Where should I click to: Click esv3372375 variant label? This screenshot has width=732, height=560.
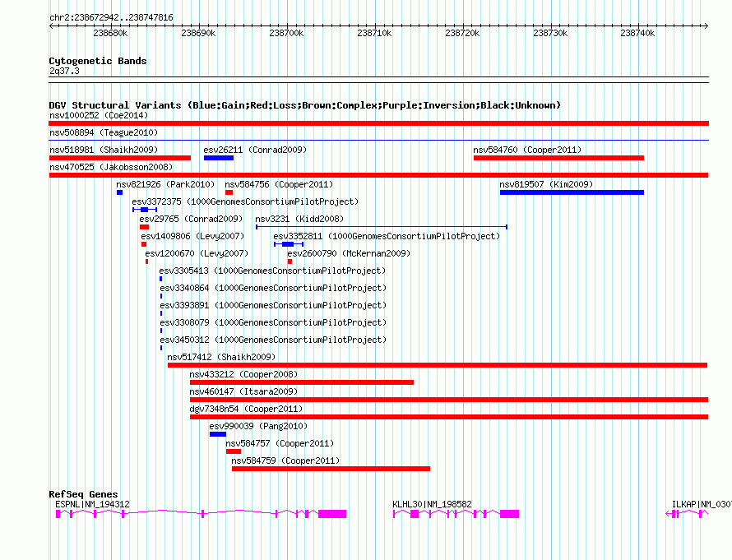click(245, 201)
